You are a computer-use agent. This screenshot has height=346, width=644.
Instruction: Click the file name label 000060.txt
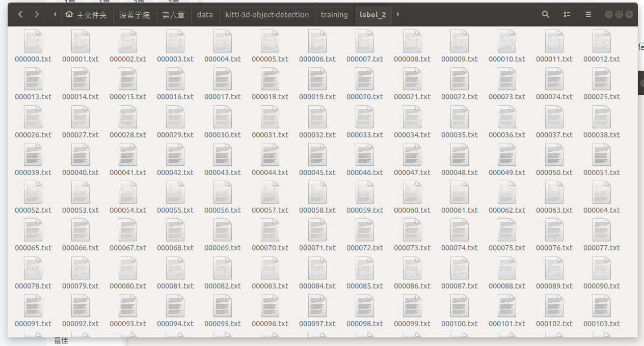click(412, 210)
